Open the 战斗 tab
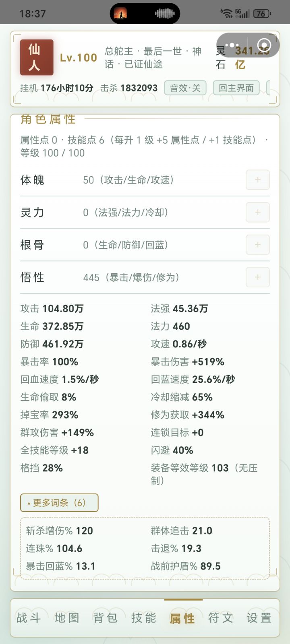Viewport: 290px width, 644px height. coord(29,618)
